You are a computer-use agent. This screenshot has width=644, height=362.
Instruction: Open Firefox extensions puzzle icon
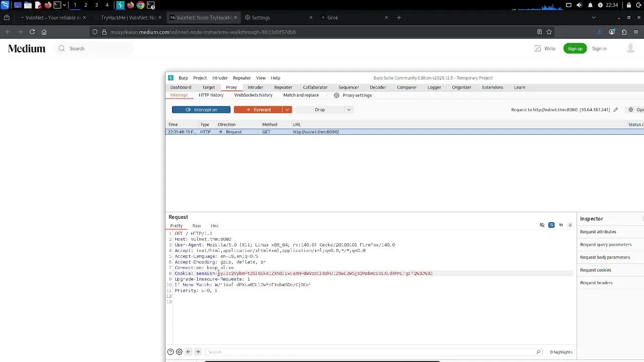(624, 32)
